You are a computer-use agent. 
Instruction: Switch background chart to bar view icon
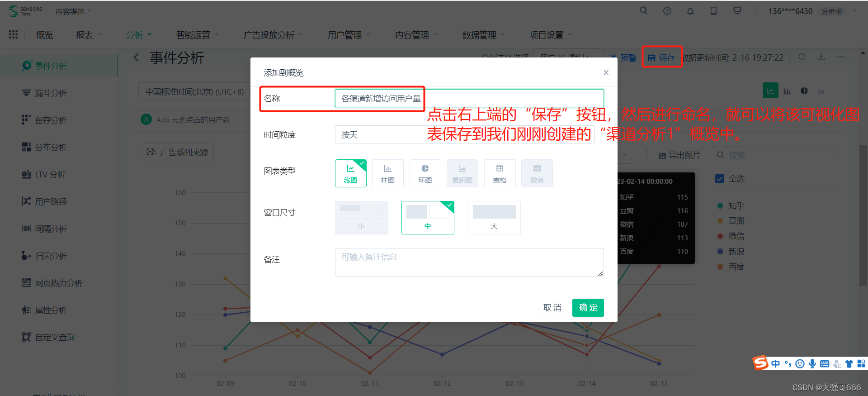787,91
